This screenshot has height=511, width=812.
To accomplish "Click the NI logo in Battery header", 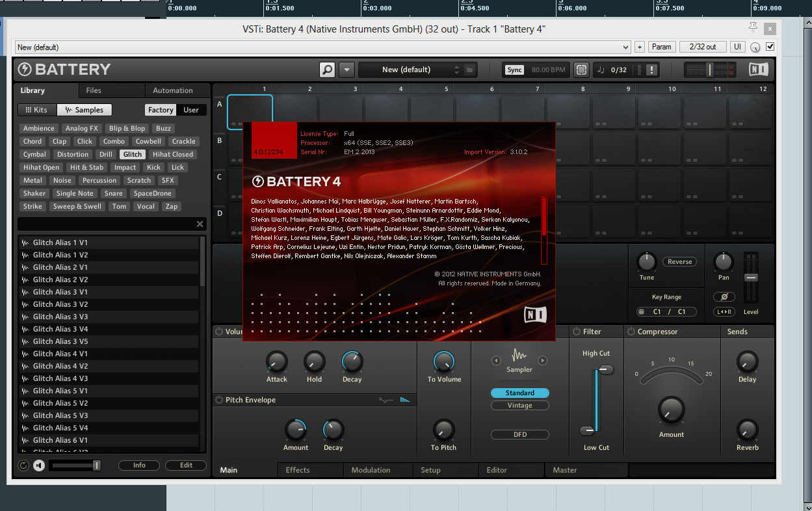I will [758, 70].
